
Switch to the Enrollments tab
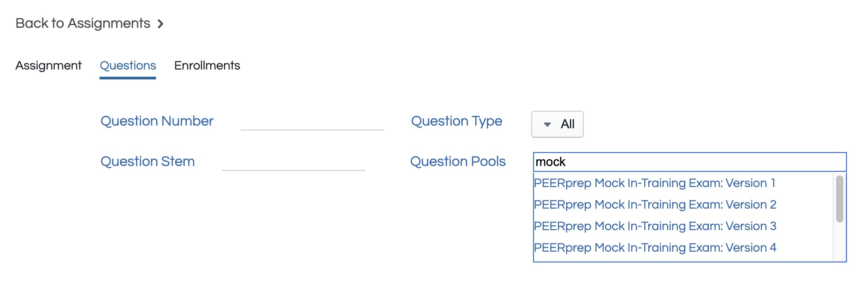pos(207,65)
